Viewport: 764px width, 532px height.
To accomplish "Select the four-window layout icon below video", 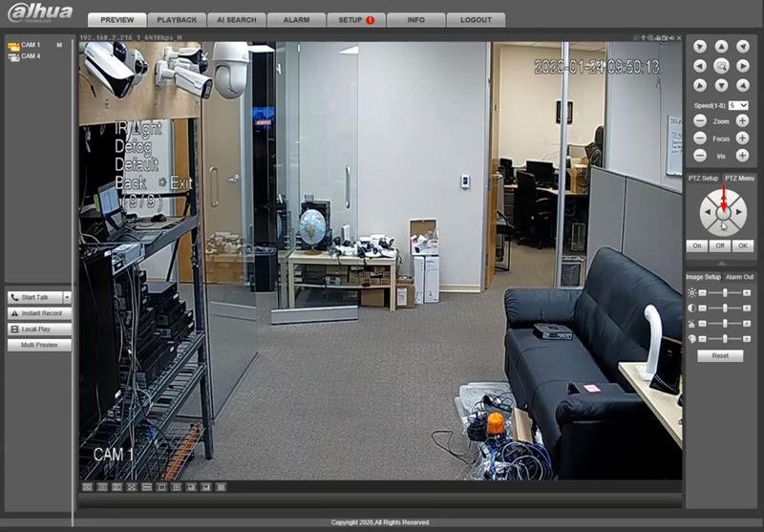I will coord(177,487).
